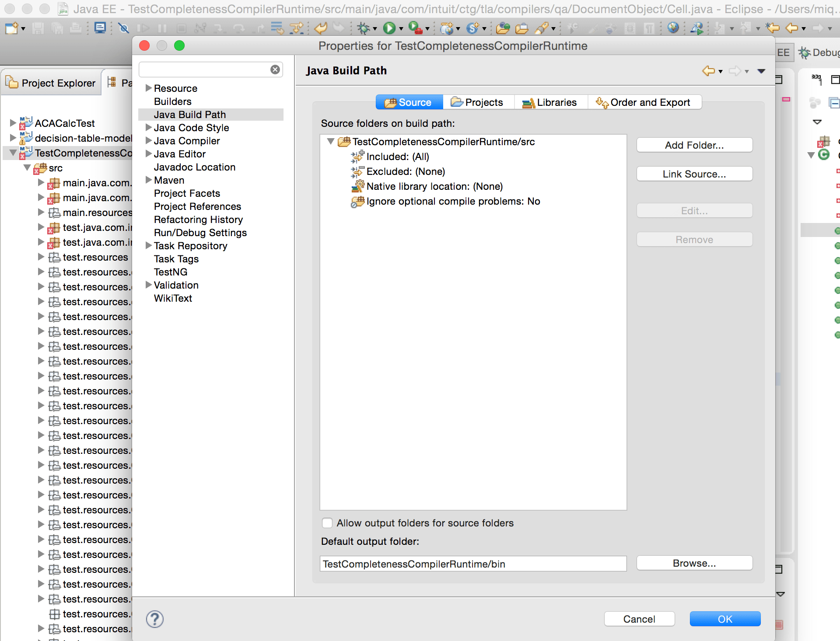Image resolution: width=840 pixels, height=641 pixels.
Task: Select Native library location: (None) entry
Action: point(434,186)
